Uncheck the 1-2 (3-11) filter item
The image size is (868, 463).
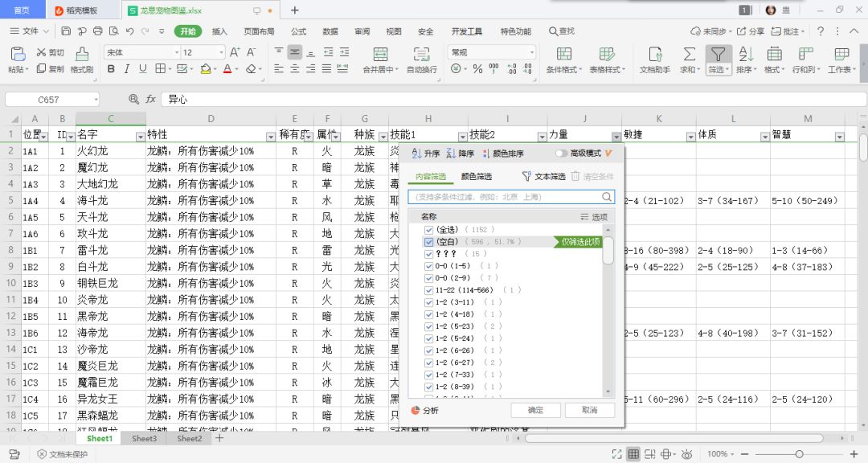point(428,302)
